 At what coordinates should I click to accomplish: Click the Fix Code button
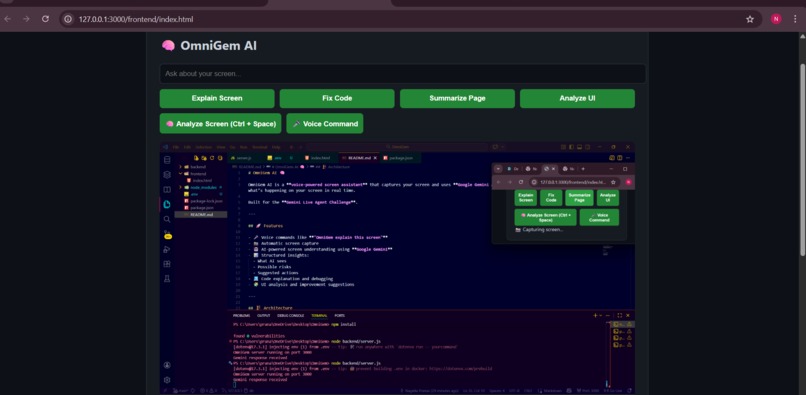pos(337,98)
